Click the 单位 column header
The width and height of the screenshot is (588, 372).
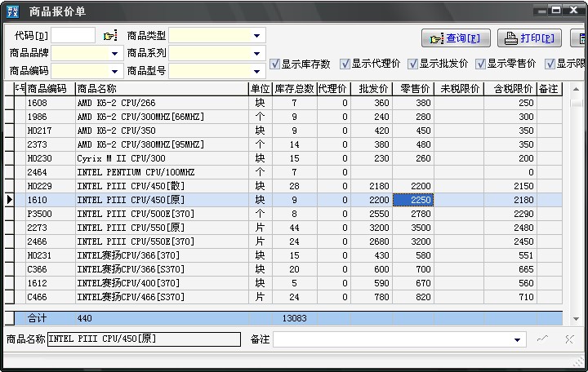[x=261, y=89]
